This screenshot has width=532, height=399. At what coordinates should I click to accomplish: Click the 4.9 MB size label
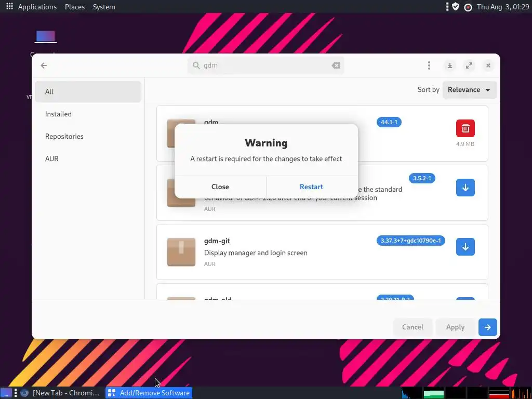pyautogui.click(x=465, y=144)
